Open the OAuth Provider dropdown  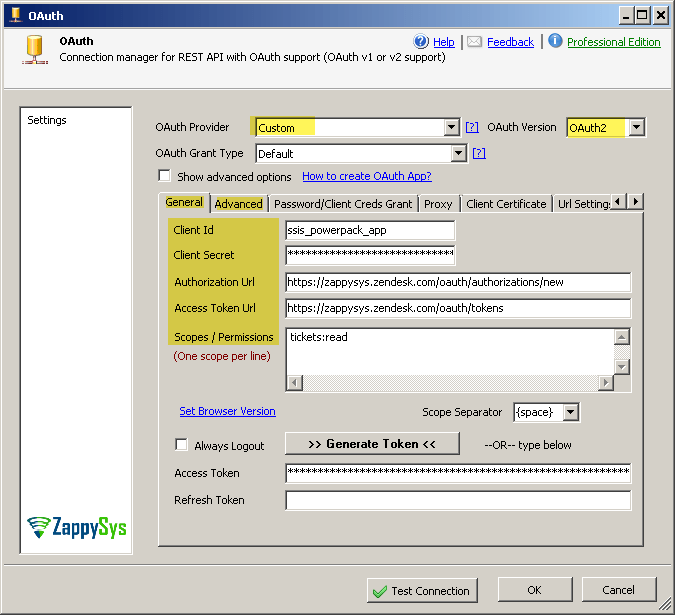pyautogui.click(x=451, y=127)
